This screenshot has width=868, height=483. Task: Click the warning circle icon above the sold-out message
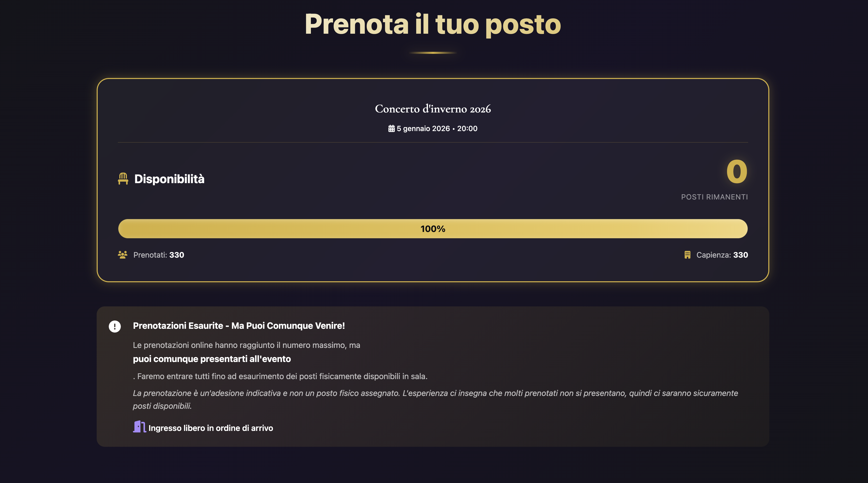[x=115, y=326]
